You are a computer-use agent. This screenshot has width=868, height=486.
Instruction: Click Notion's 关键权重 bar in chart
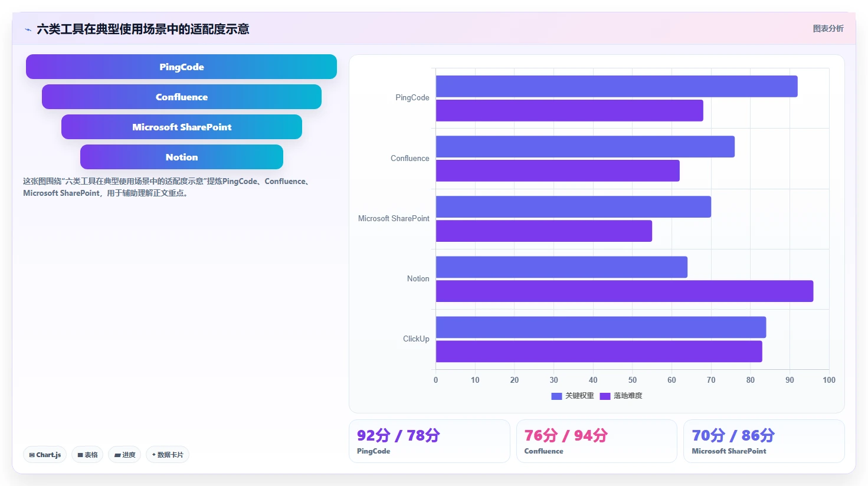(x=562, y=267)
